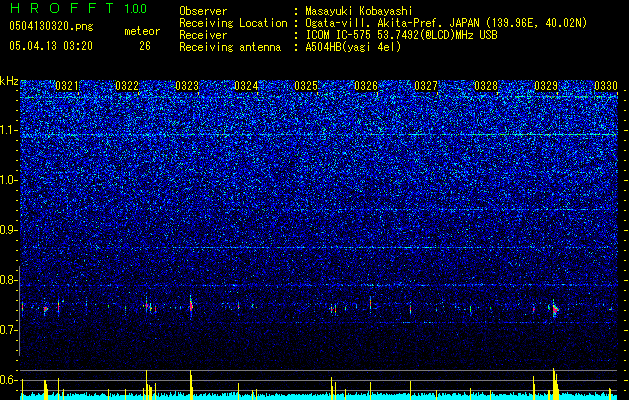This screenshot has height=400, width=629.
Task: Click the 0330 time marker
Action: coord(606,86)
